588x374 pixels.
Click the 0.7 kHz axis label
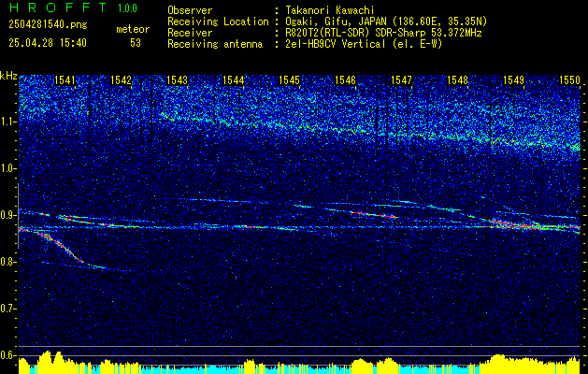(8, 309)
